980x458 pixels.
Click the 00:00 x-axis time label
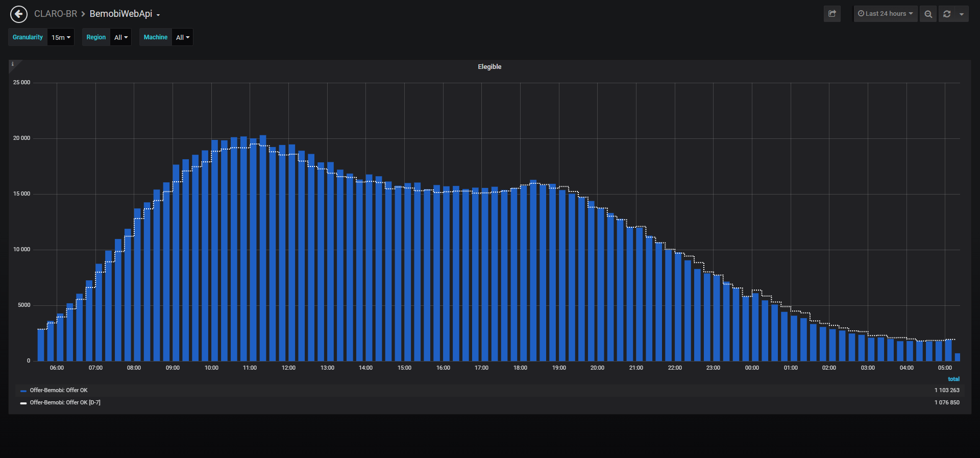tap(752, 368)
